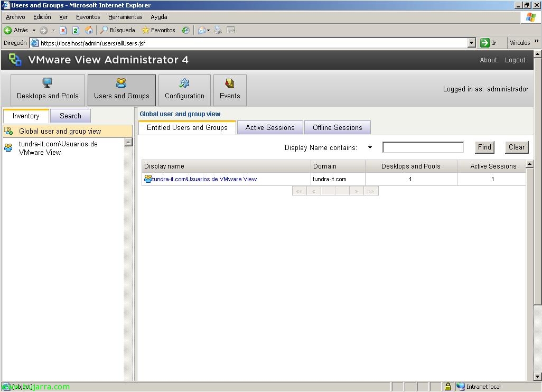Click the Logout link
The height and width of the screenshot is (392, 542).
point(515,60)
